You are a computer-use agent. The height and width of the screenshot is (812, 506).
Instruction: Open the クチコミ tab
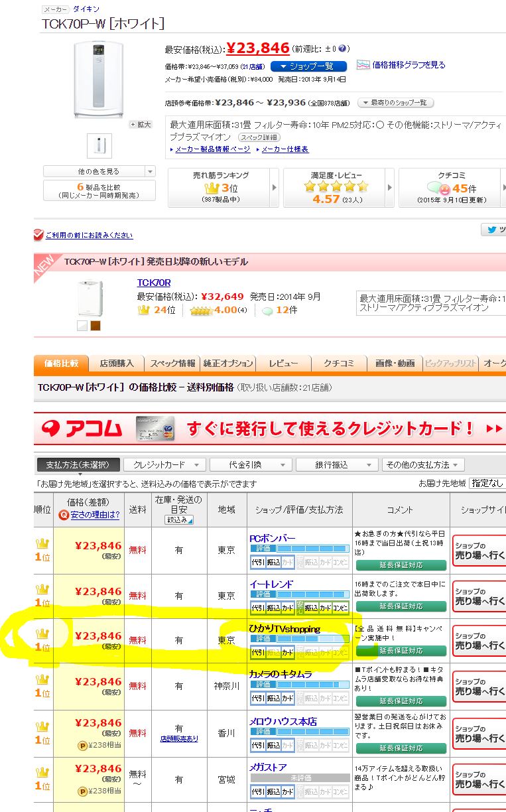[x=339, y=364]
